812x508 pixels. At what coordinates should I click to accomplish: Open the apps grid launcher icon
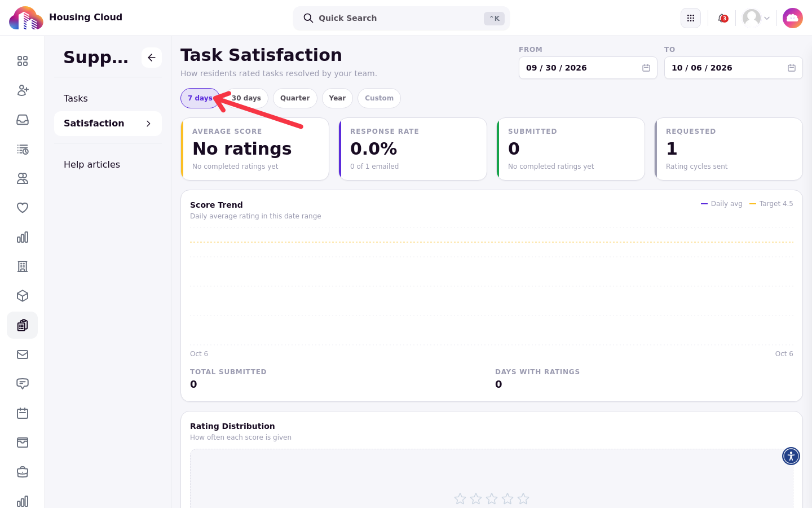(691, 18)
